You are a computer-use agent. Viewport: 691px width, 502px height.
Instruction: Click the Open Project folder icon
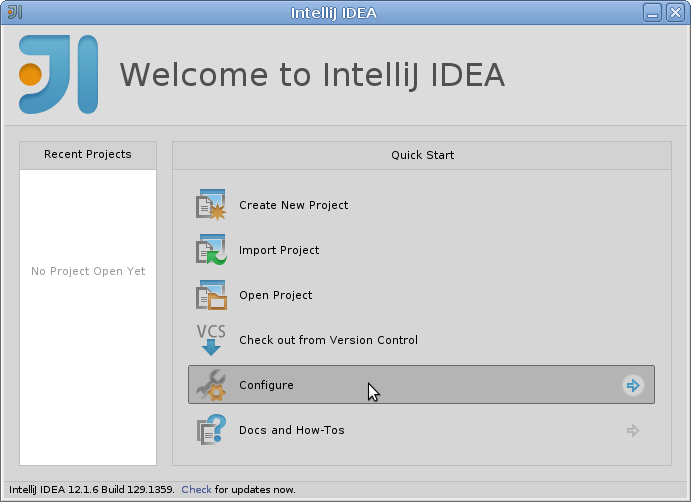(211, 295)
